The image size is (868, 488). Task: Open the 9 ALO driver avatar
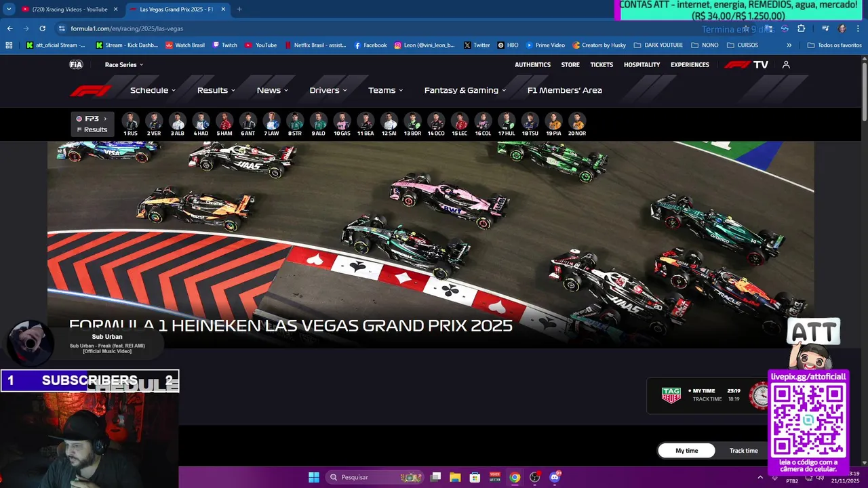pos(319,124)
